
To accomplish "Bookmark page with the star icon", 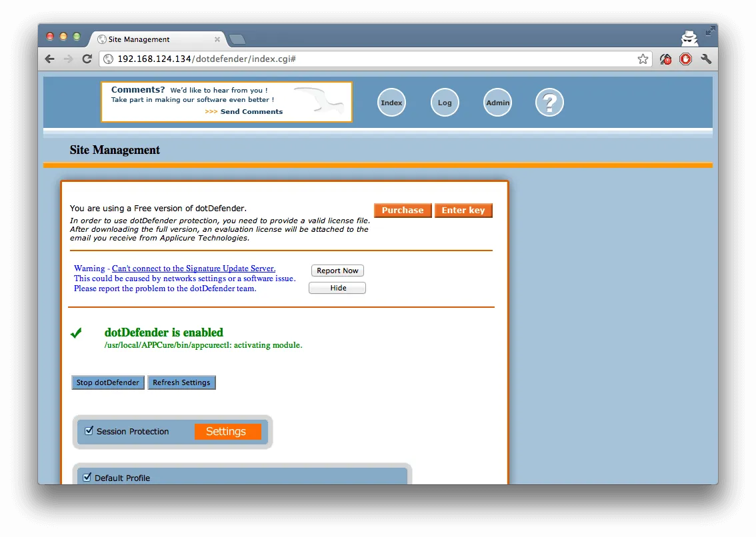I will tap(643, 59).
